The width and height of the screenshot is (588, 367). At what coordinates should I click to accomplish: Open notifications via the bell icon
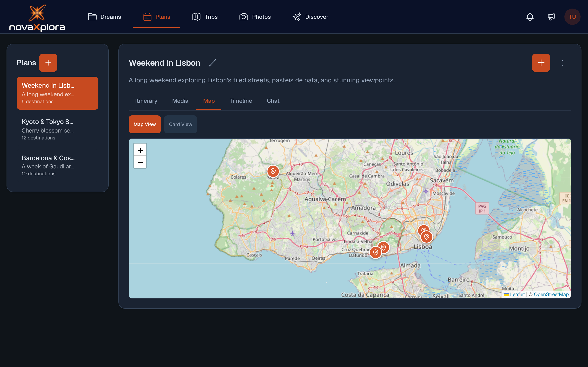530,17
